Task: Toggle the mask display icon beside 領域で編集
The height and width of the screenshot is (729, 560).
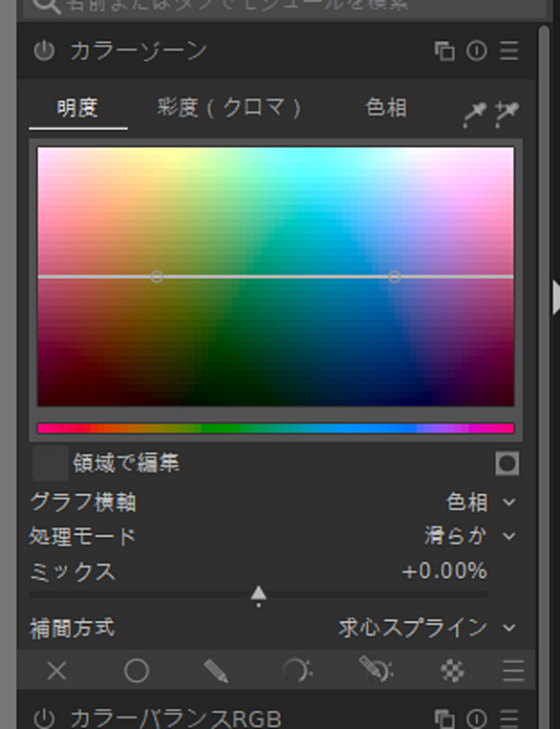Action: click(507, 463)
